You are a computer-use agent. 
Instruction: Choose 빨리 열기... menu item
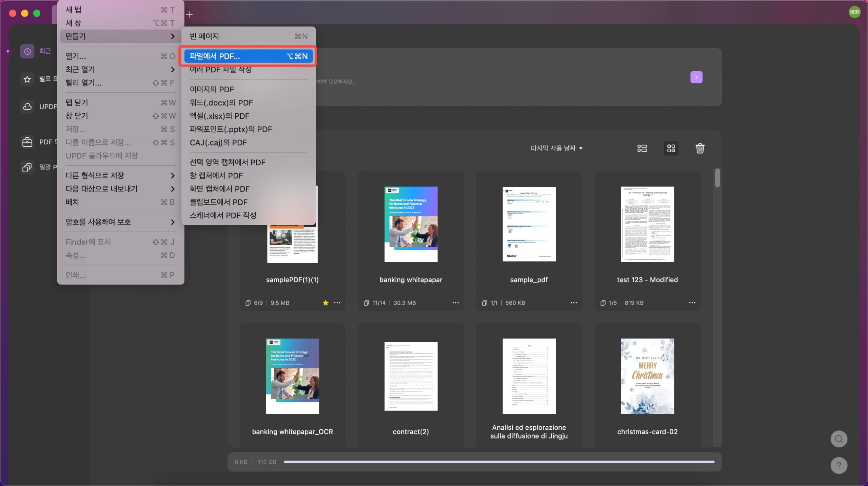(120, 83)
